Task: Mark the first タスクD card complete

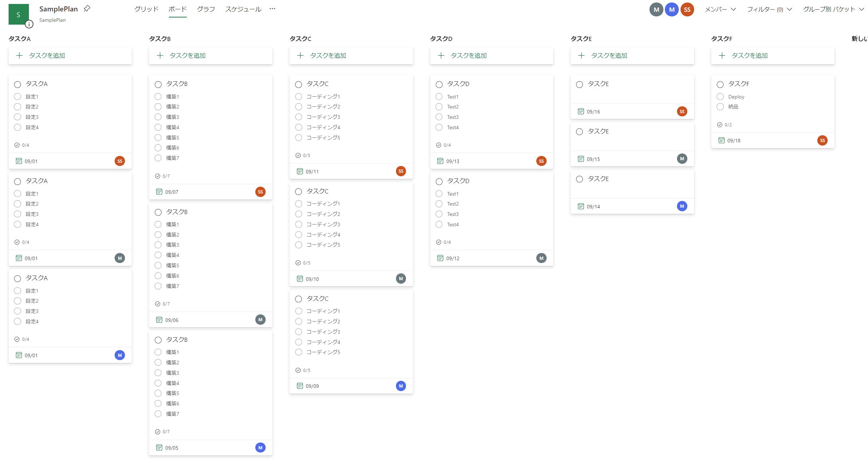Action: tap(439, 85)
